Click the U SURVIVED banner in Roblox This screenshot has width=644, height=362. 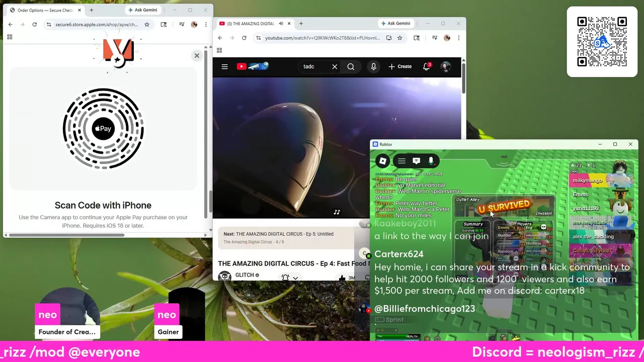[504, 207]
